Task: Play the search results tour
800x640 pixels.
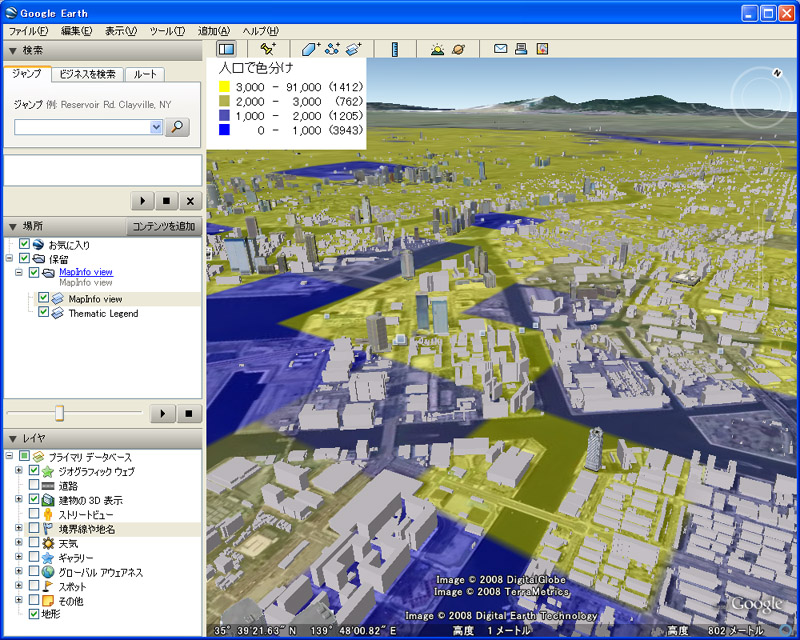Action: [x=143, y=201]
